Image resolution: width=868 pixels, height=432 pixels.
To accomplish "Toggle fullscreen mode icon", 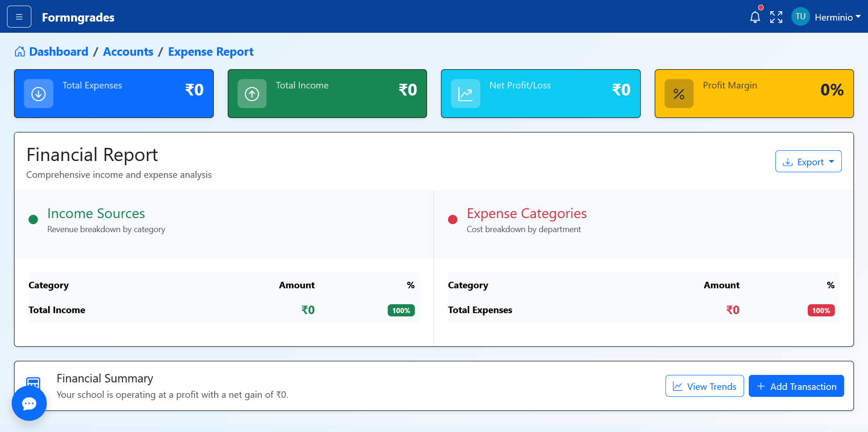I will [776, 17].
